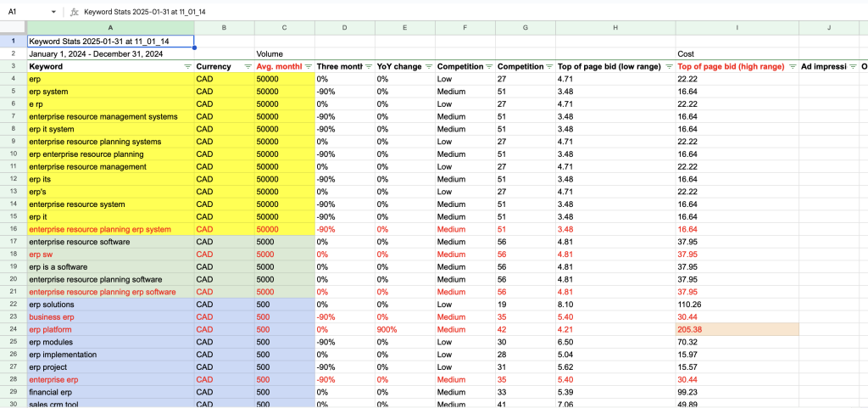
Task: Select the orange highlighted 205.38 cell
Action: coord(737,329)
